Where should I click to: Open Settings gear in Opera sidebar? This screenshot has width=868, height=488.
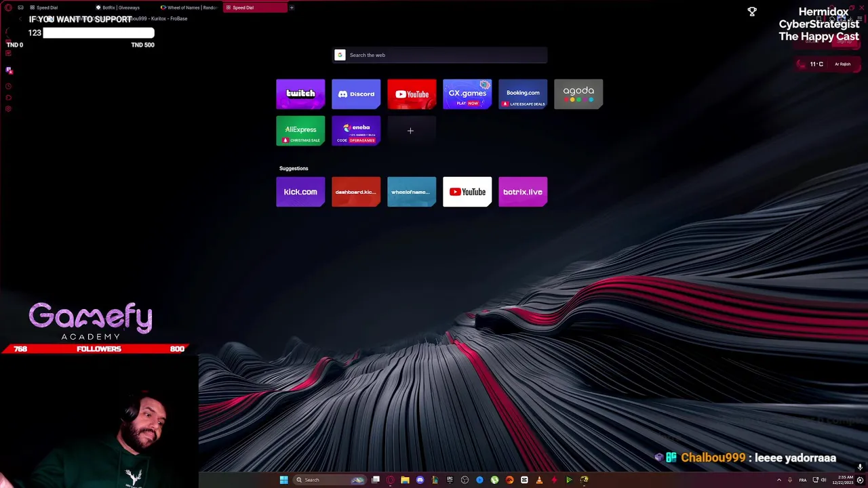(x=8, y=108)
